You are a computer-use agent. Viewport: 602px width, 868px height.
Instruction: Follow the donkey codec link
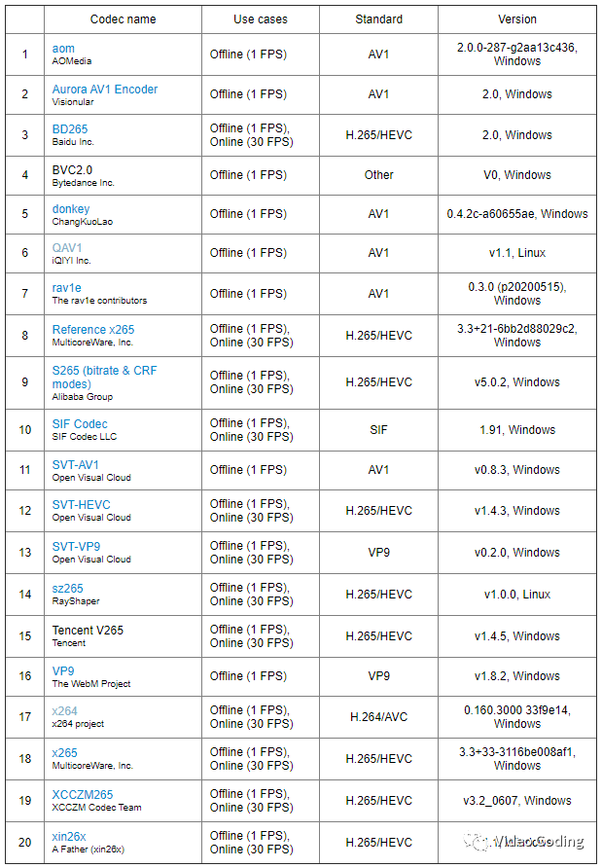coord(71,209)
